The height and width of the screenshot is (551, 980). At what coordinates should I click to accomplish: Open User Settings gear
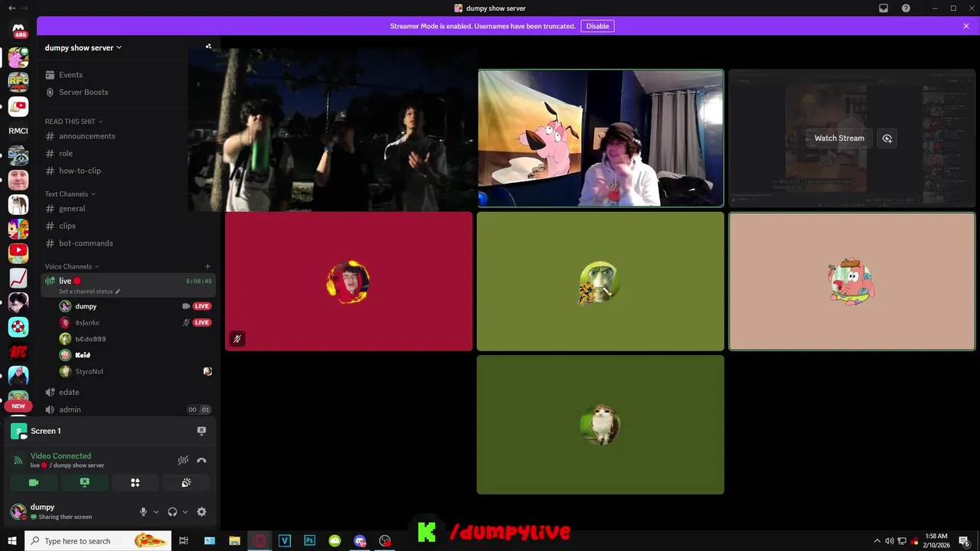coord(201,512)
